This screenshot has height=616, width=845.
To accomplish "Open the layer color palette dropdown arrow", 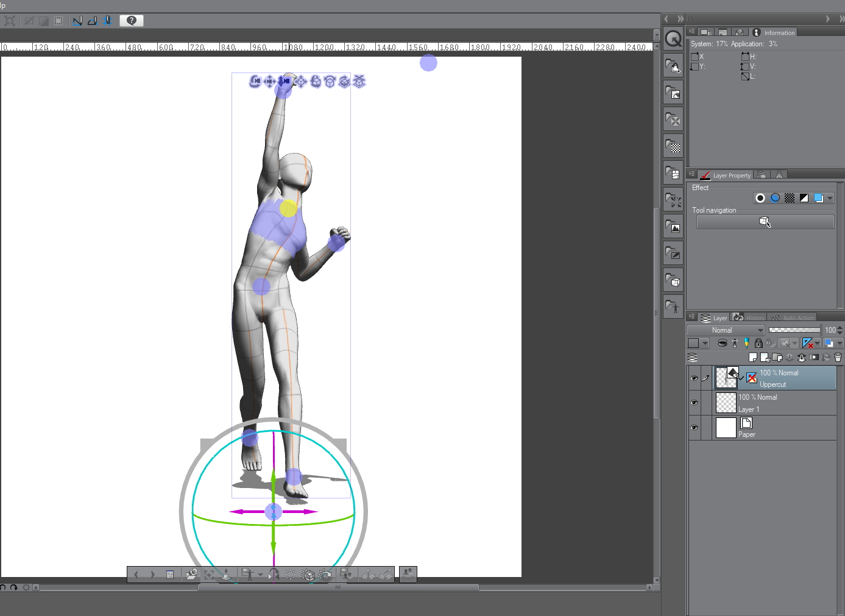I will (x=705, y=344).
